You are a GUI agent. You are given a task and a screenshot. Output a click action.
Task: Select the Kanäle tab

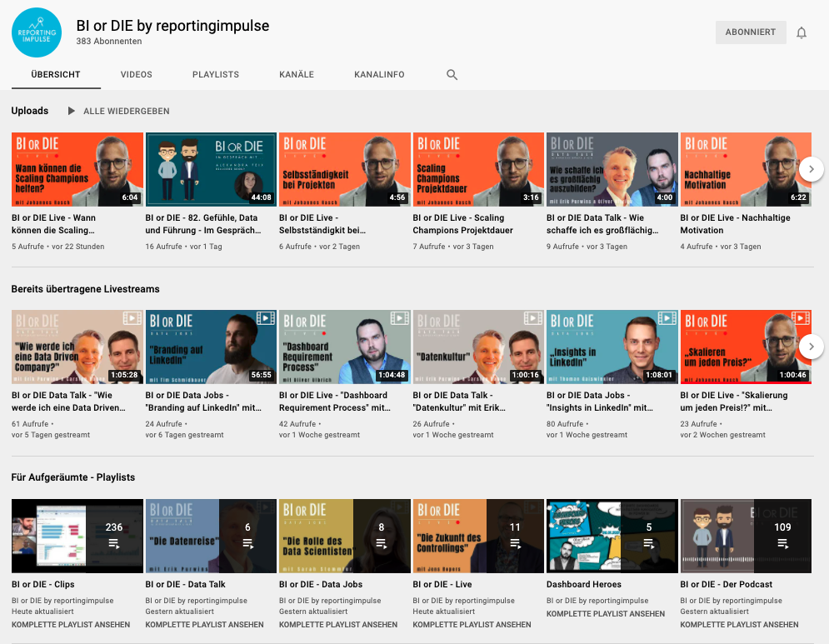coord(297,75)
